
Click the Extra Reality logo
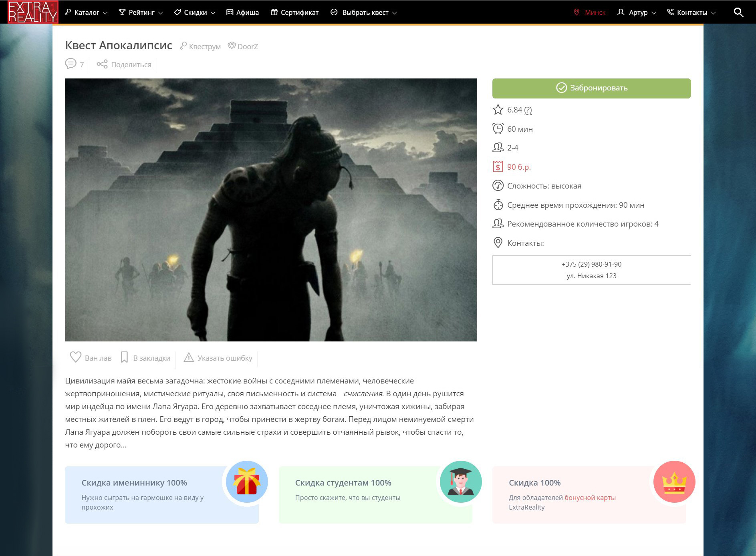[x=33, y=12]
